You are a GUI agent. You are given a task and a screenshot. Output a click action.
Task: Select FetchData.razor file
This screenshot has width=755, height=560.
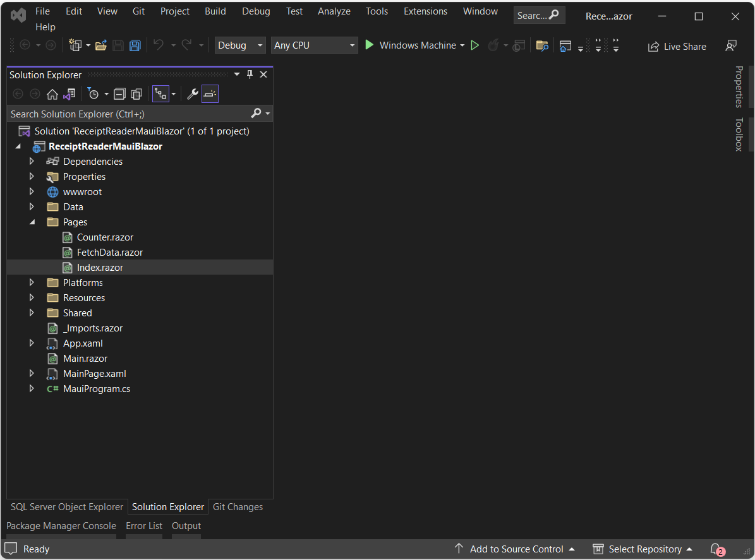coord(110,252)
